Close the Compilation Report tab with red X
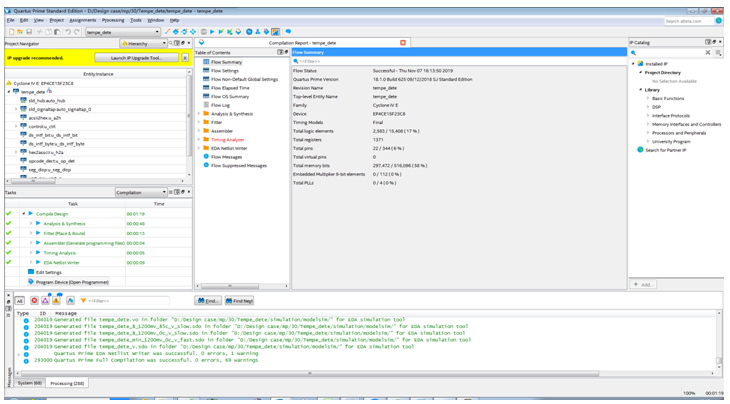 click(403, 42)
